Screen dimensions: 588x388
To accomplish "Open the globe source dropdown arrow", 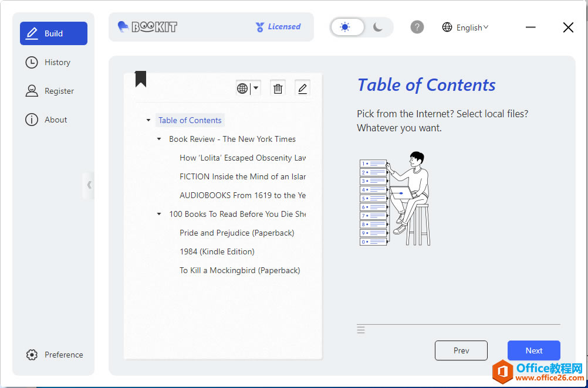I will coord(256,88).
